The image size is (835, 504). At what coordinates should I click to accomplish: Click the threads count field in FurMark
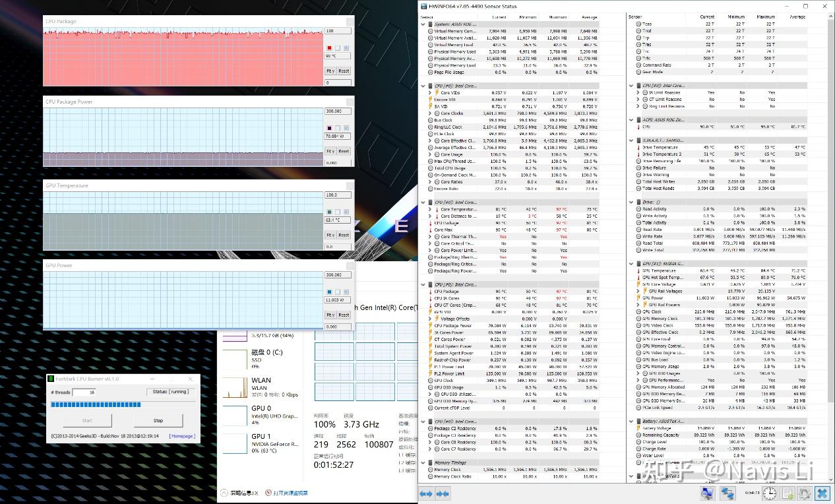(x=84, y=393)
